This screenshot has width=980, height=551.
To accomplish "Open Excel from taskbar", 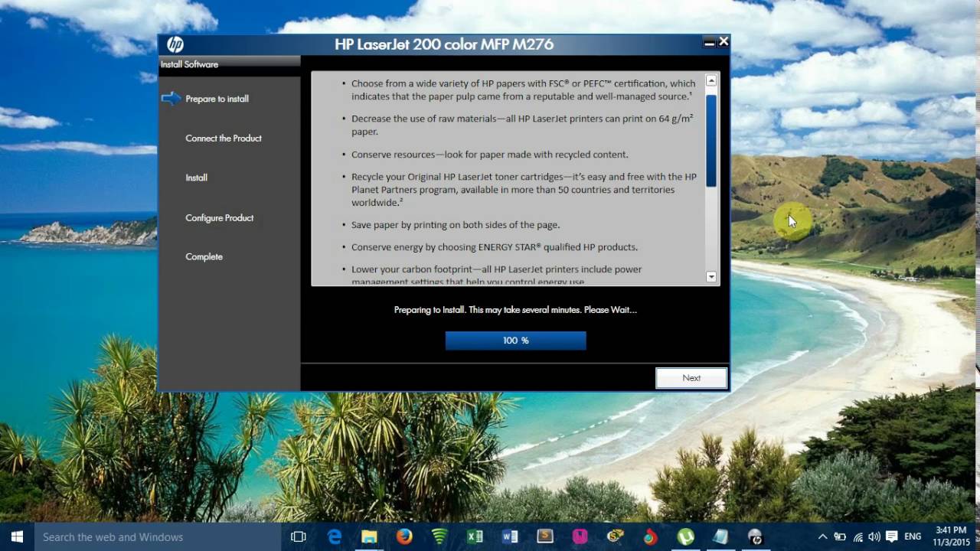I will (x=475, y=537).
